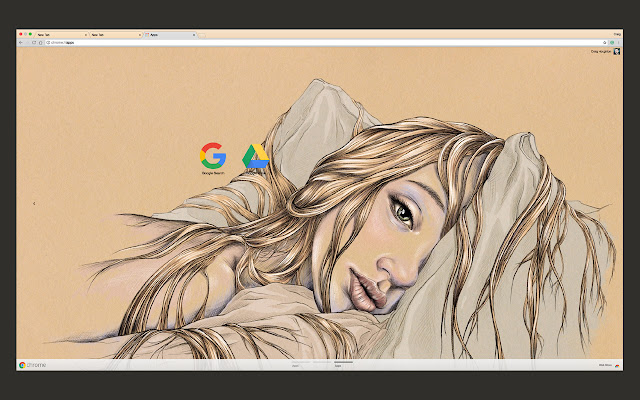Click the Web Store icon at bottom right

click(x=617, y=365)
